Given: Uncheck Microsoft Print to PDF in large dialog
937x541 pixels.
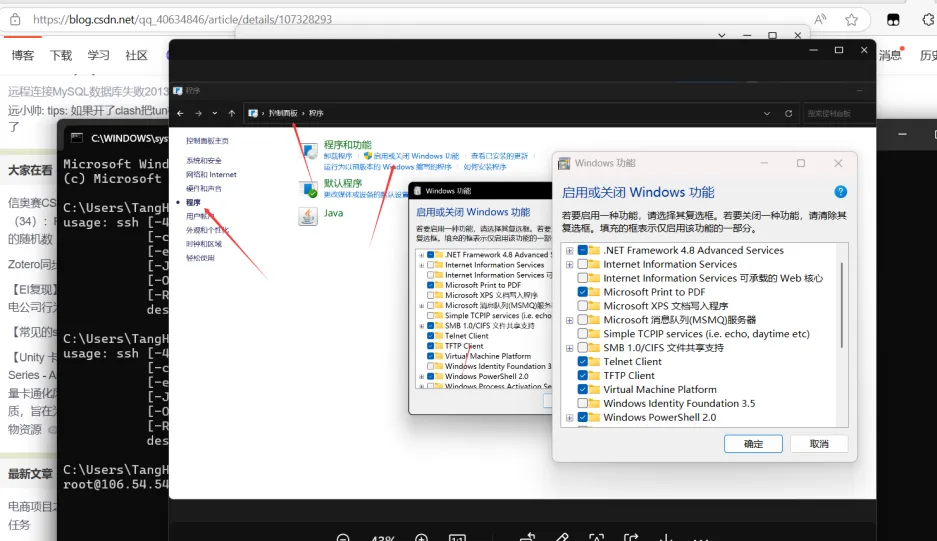Looking at the screenshot, I should click(583, 292).
